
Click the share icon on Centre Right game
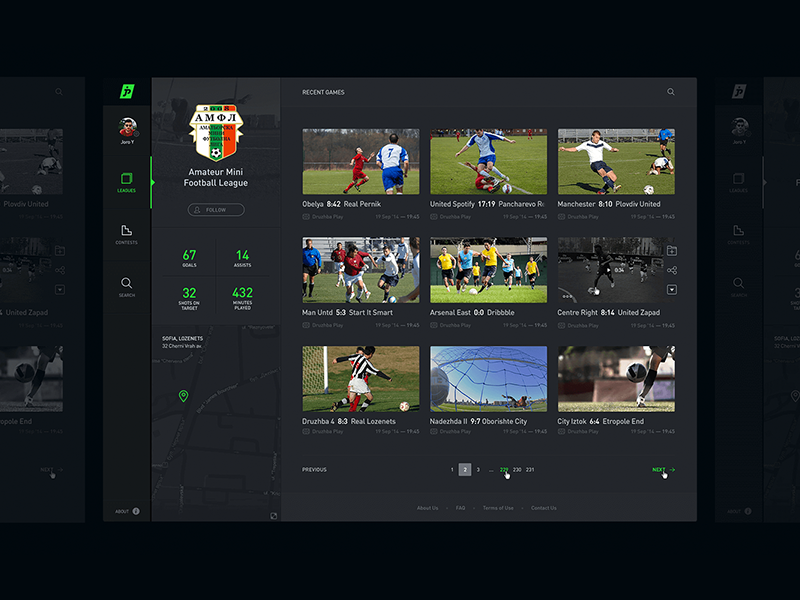point(671,270)
